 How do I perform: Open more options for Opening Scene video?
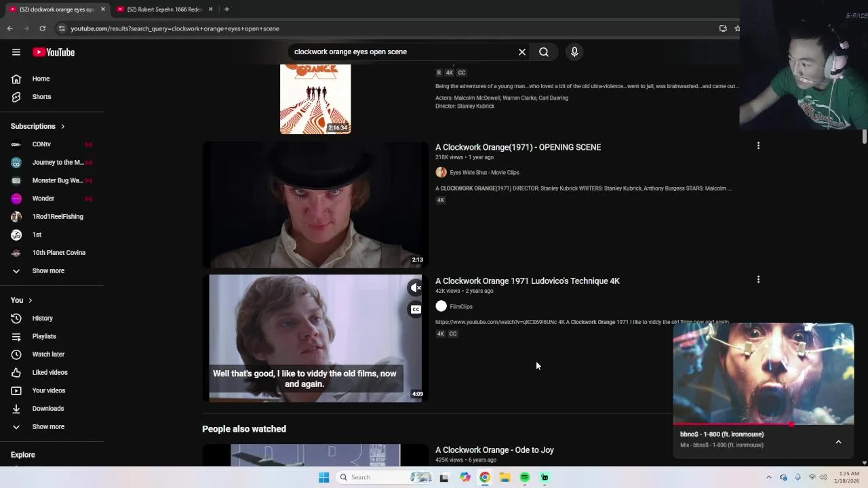(758, 146)
